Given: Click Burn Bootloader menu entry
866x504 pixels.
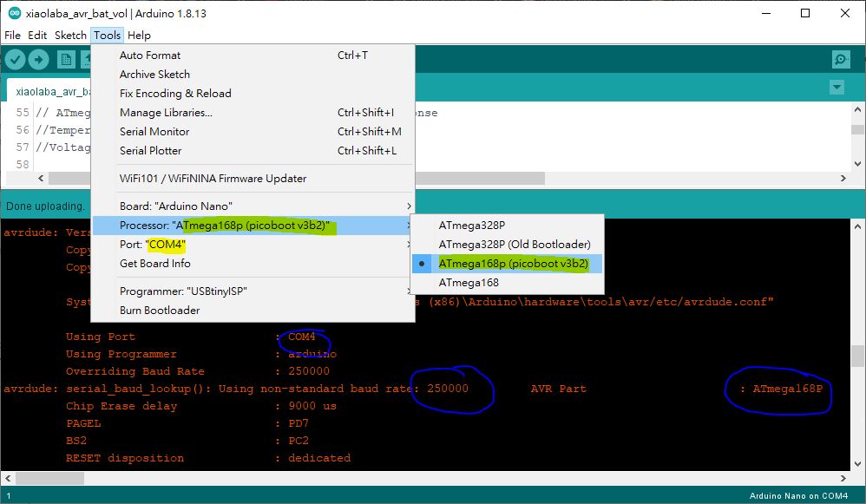Looking at the screenshot, I should click(x=253, y=311).
